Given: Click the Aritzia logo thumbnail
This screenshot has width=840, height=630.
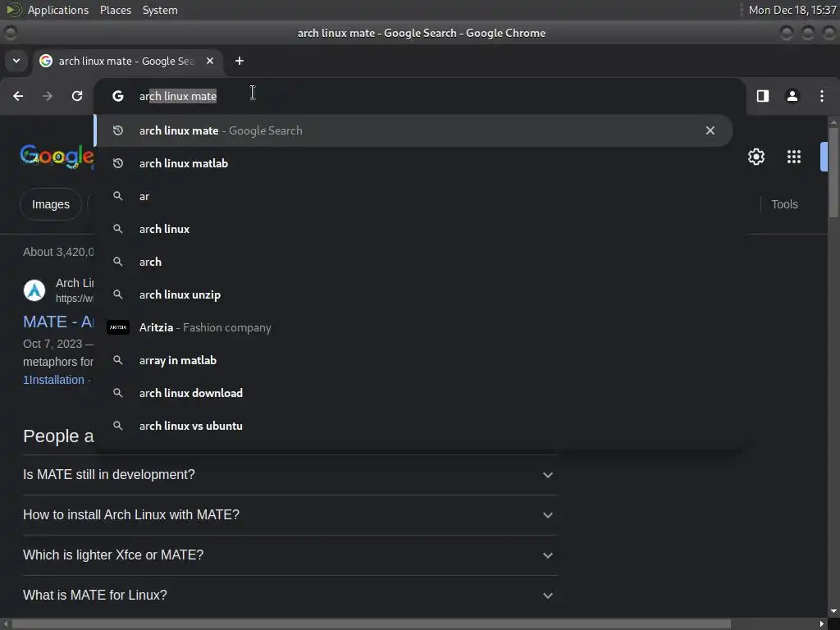Looking at the screenshot, I should point(118,327).
